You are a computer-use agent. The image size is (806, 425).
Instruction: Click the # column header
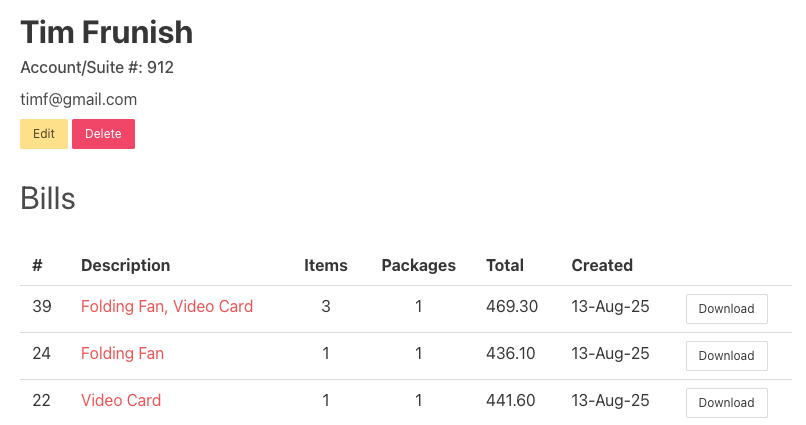click(37, 265)
